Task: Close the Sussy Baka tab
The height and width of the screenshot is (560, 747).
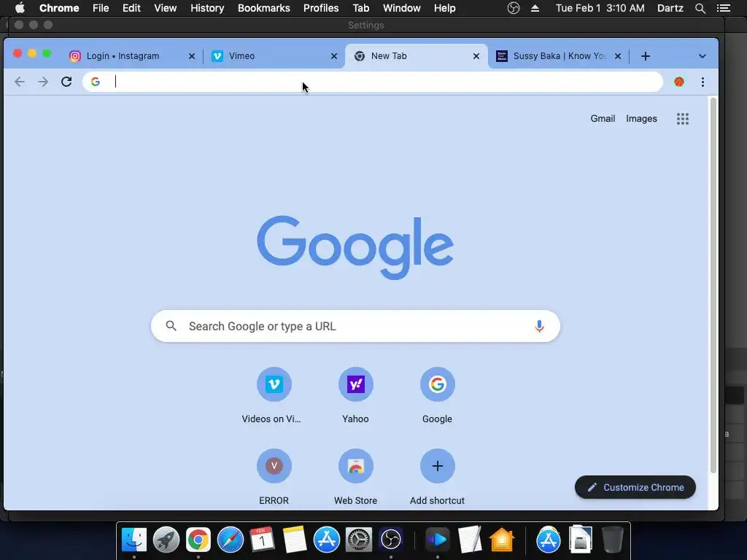Action: click(618, 56)
